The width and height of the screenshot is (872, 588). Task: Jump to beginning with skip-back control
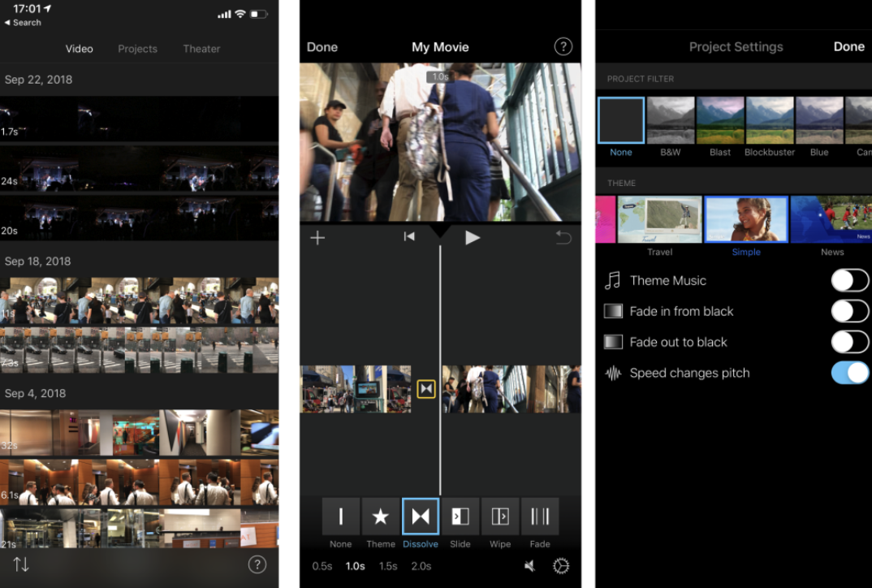409,237
